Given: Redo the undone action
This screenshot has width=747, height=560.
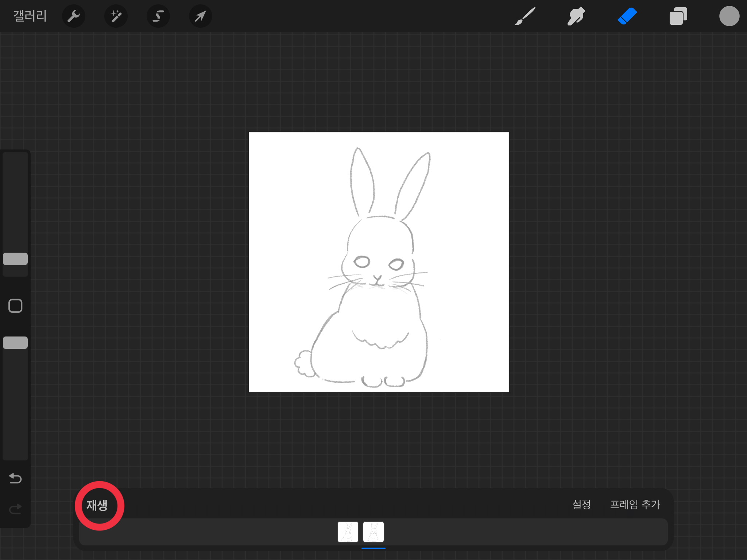Looking at the screenshot, I should pos(15,508).
